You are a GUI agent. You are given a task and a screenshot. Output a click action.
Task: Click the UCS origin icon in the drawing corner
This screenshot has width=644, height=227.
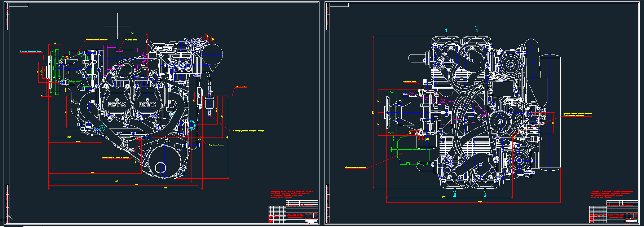tap(10, 217)
